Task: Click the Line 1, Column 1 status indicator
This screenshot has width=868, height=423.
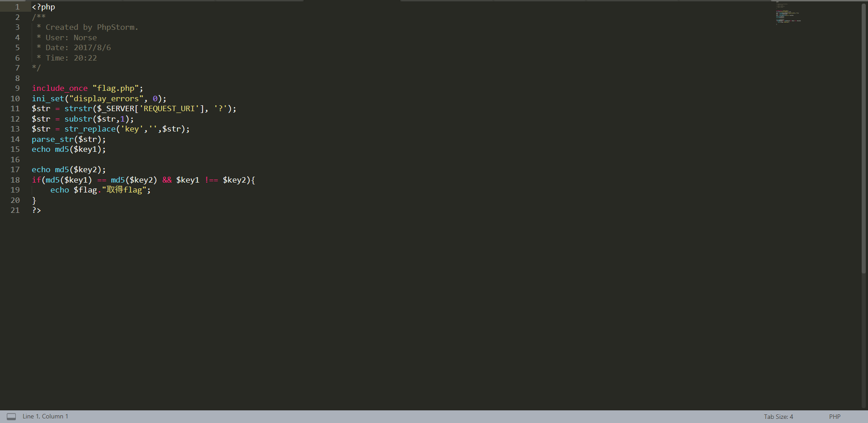Action: [x=45, y=416]
